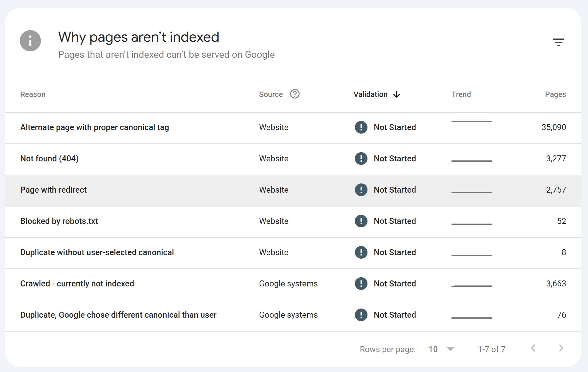Click the page count 52
Screen dimensions: 588x372
tap(561, 221)
